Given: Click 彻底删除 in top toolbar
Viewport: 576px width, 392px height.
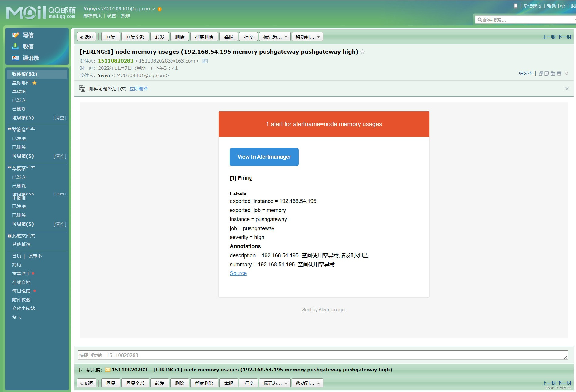Looking at the screenshot, I should pos(204,37).
